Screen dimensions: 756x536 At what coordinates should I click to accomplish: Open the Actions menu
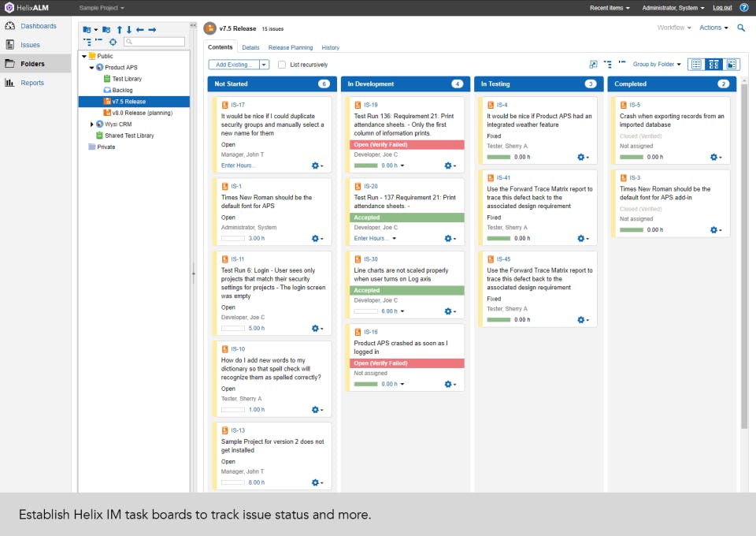[713, 28]
